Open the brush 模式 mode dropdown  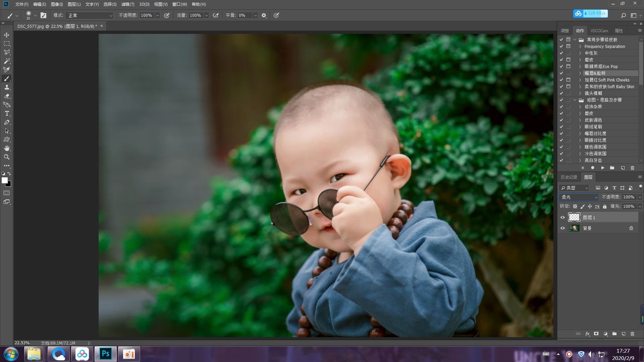(x=90, y=15)
